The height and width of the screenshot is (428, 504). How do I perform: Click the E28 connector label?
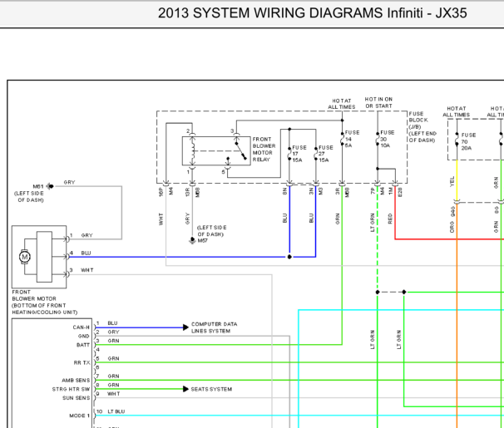[x=400, y=192]
